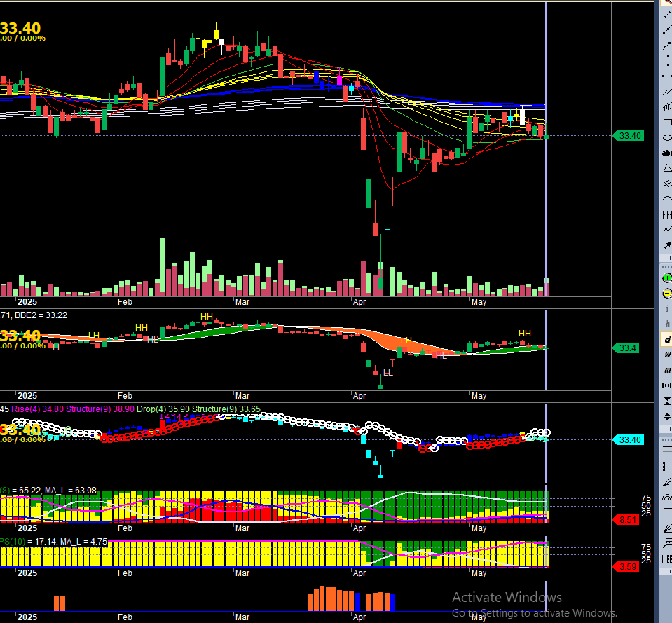Click the large yellow 33.40 main chart quote
The image size is (672, 623).
click(x=20, y=28)
